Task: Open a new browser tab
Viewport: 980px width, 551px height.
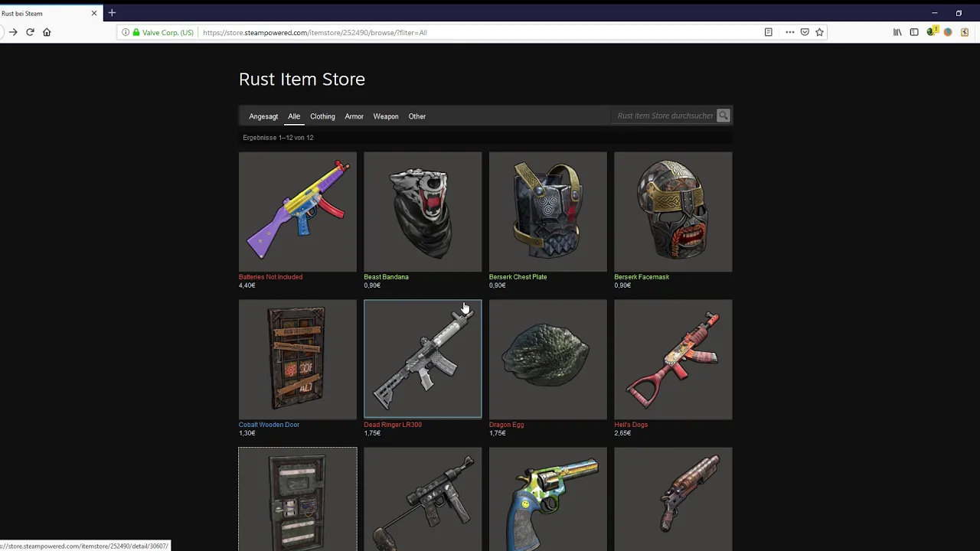Action: (112, 13)
